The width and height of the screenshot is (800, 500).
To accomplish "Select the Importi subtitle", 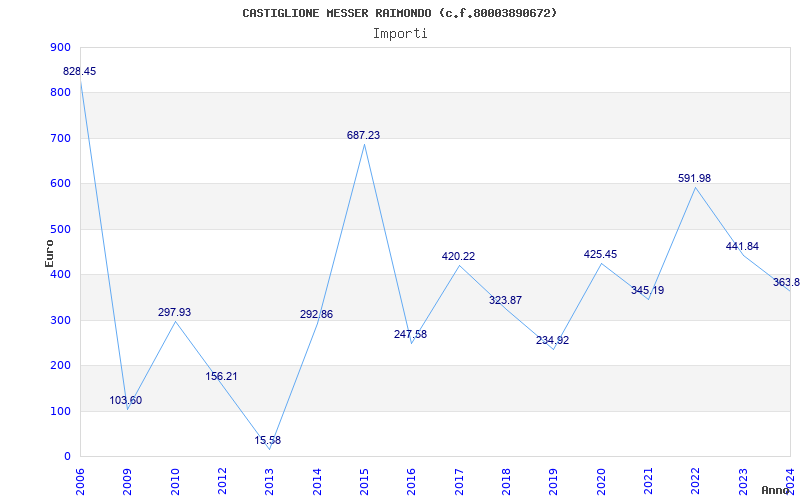I will (x=400, y=34).
